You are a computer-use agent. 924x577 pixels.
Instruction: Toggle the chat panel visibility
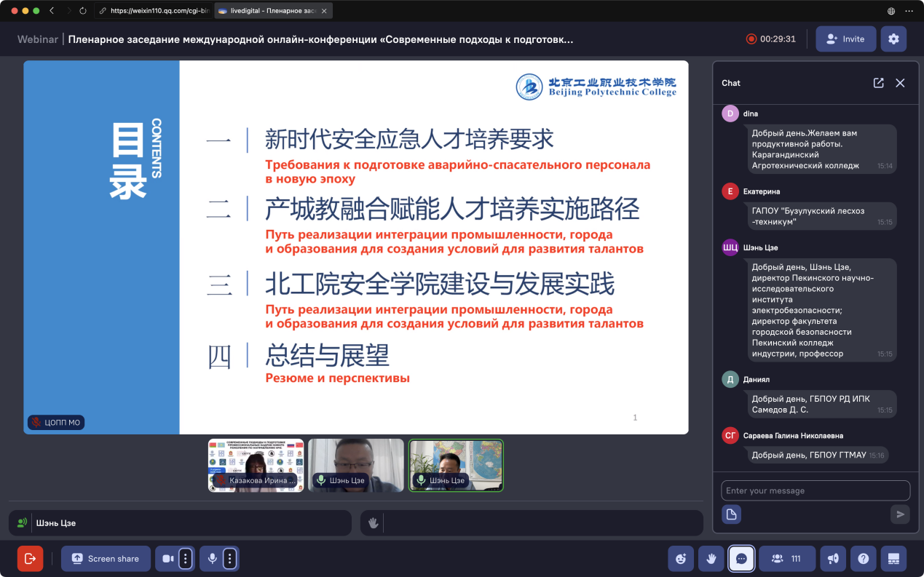[741, 559]
